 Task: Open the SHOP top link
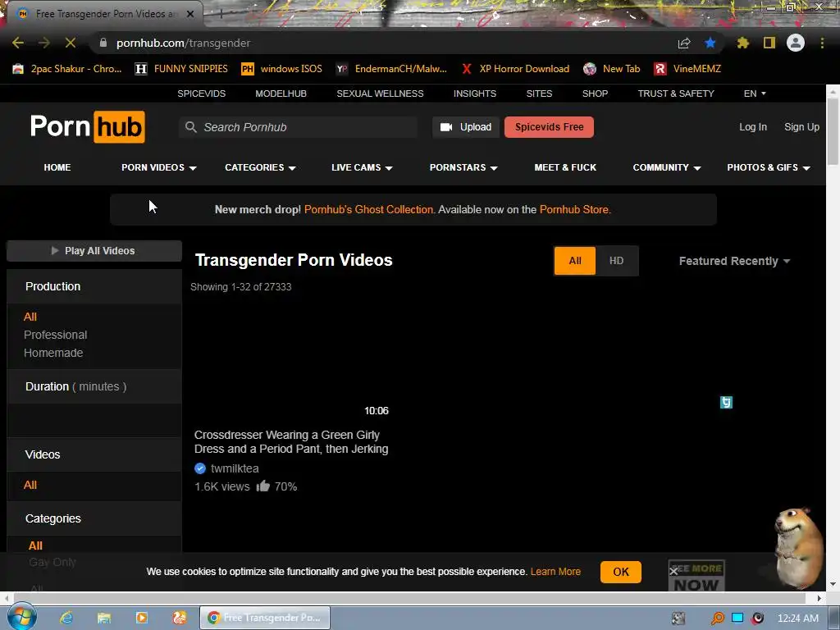[595, 94]
